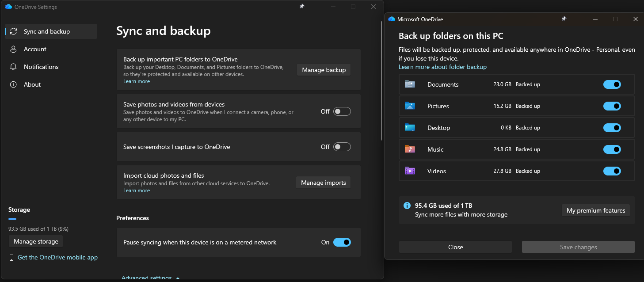Open the Account settings page
The width and height of the screenshot is (644, 282).
click(35, 49)
